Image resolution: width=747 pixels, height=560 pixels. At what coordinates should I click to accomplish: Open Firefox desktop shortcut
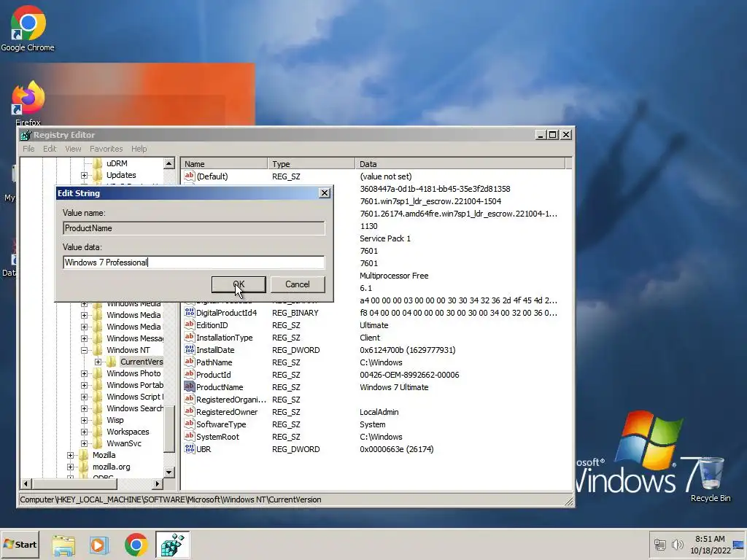pos(28,102)
